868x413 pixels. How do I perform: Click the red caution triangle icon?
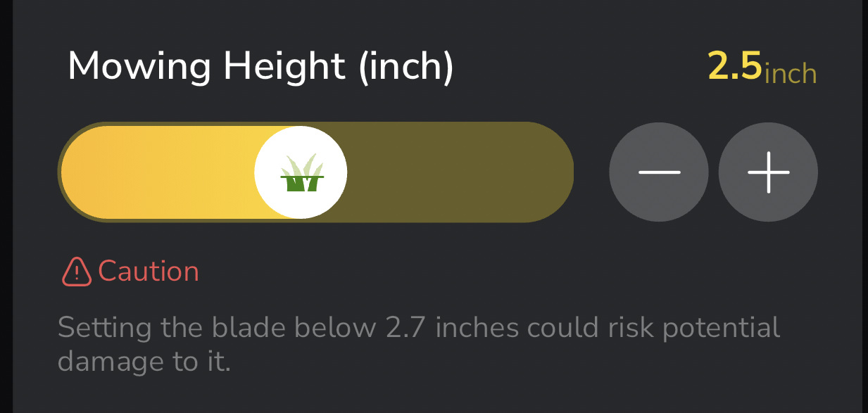77,272
